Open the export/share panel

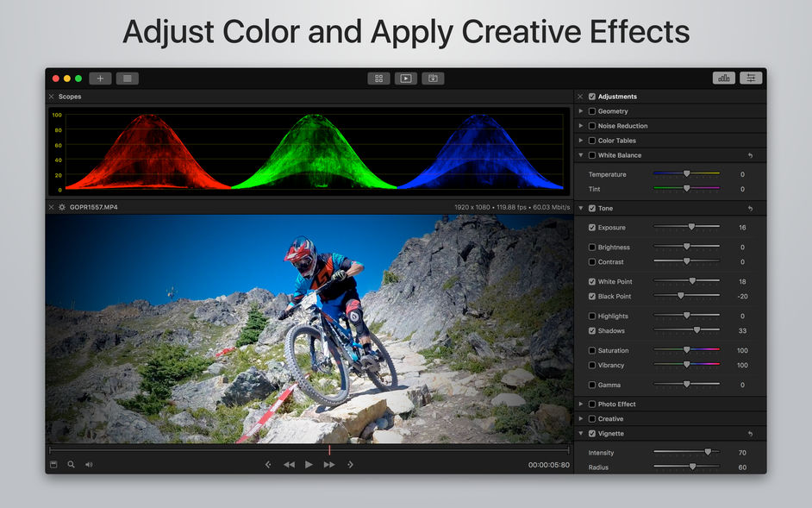coord(432,78)
